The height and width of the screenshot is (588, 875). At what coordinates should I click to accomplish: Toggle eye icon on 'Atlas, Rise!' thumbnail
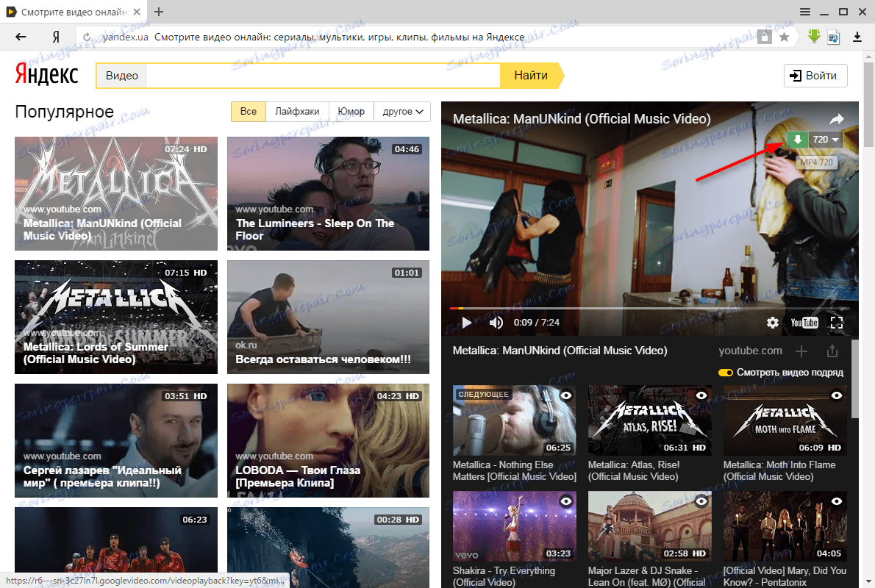point(701,395)
